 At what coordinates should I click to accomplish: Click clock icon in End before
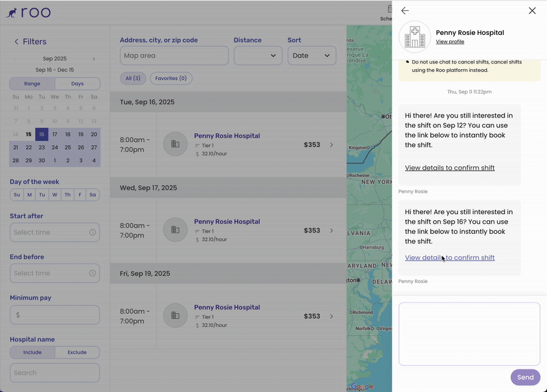point(92,274)
